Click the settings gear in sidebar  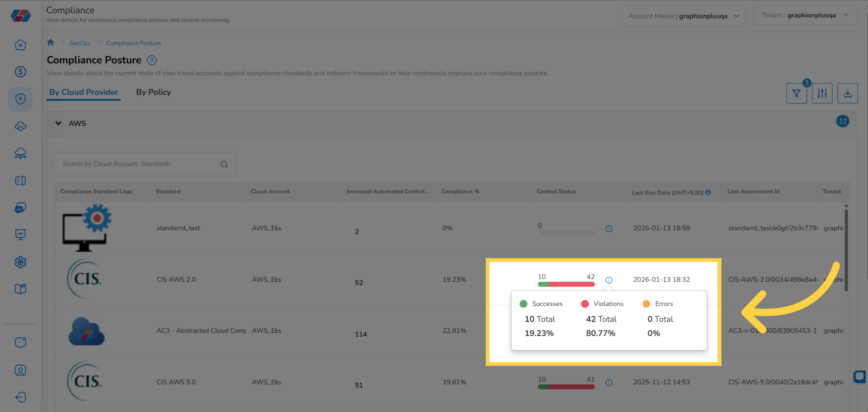21,262
